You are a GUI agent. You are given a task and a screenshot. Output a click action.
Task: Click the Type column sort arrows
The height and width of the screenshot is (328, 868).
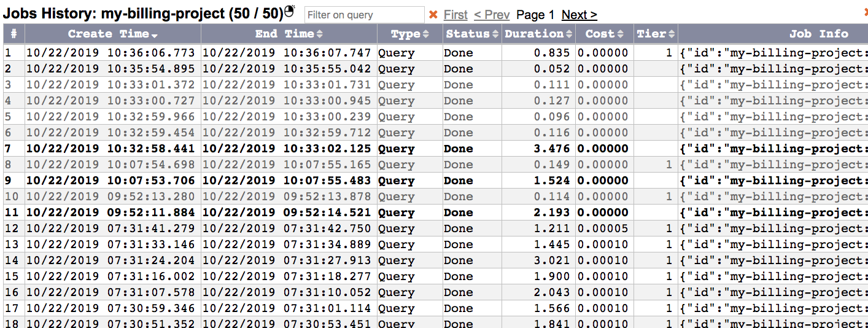427,34
